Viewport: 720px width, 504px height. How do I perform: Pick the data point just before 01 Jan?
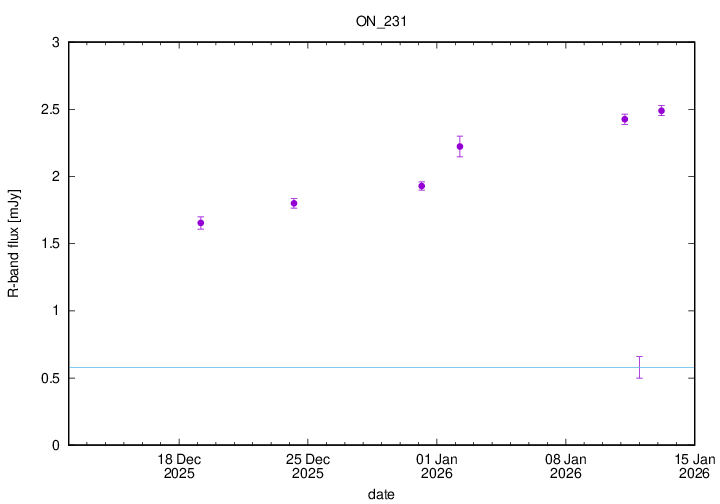[422, 186]
